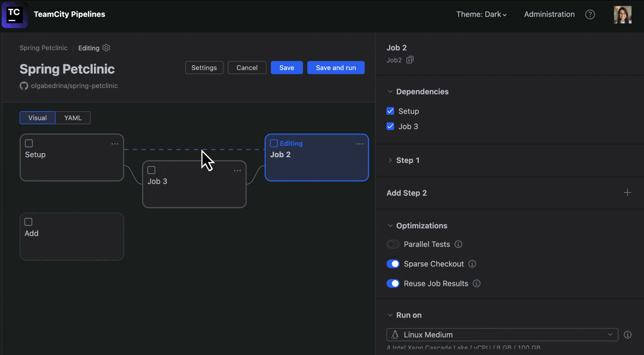Uncheck the Job 3 dependency checkbox
The height and width of the screenshot is (355, 644).
coord(390,126)
